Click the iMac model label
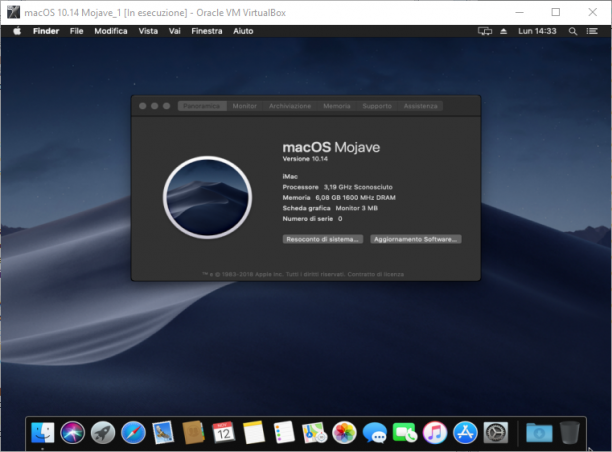 click(x=290, y=176)
